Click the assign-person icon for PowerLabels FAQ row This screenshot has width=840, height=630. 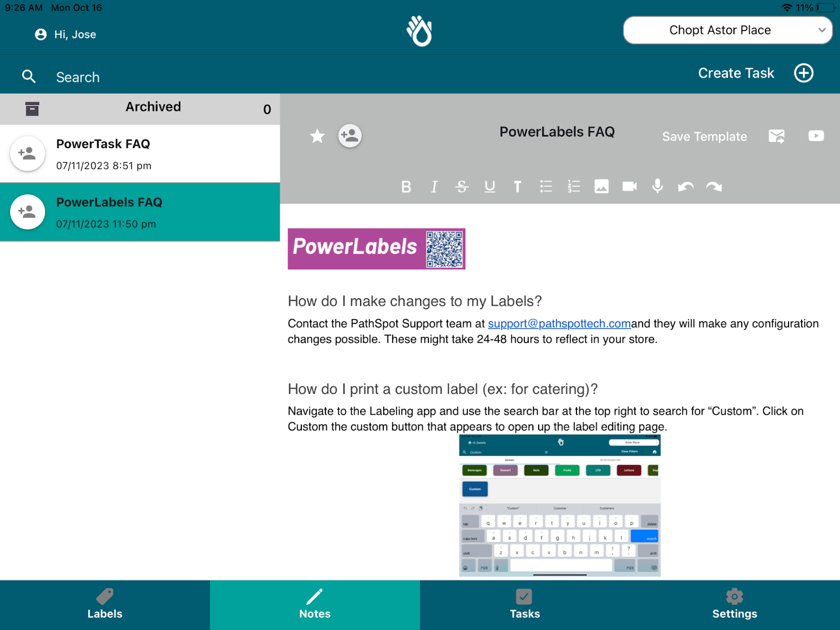point(27,212)
